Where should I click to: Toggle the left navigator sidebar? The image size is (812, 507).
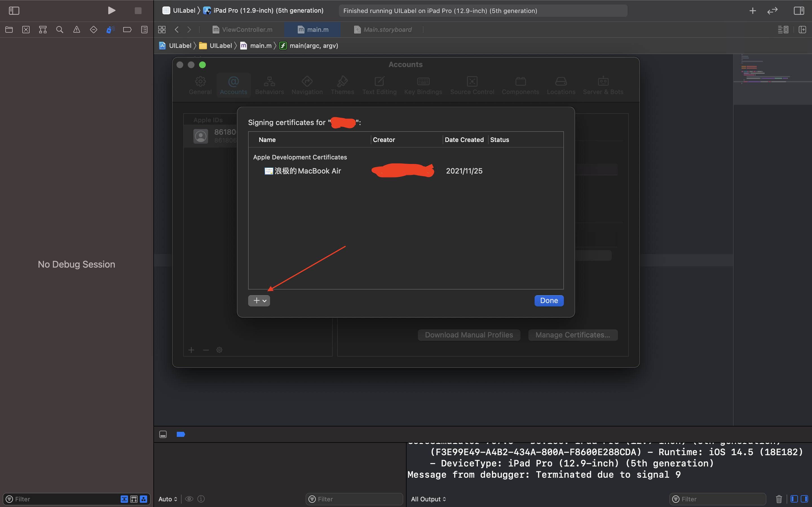(x=14, y=11)
